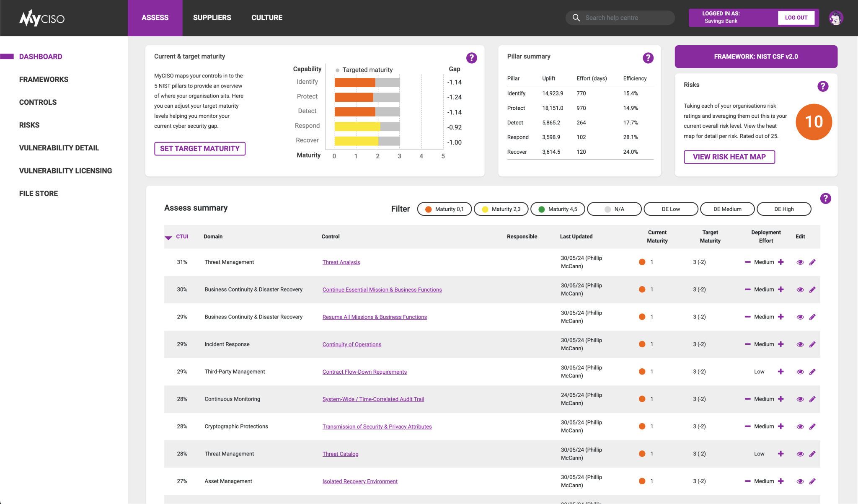This screenshot has height=504, width=858.
Task: View Continue Essential Mission row eye icon
Action: point(800,290)
